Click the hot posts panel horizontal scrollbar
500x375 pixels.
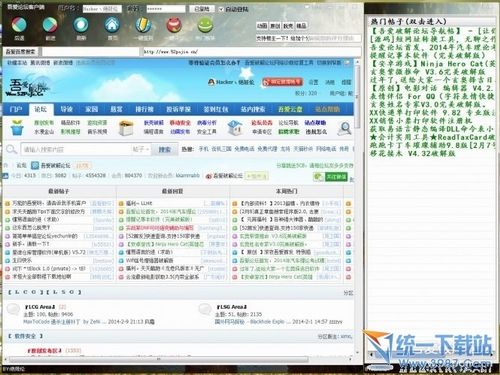[x=432, y=355]
